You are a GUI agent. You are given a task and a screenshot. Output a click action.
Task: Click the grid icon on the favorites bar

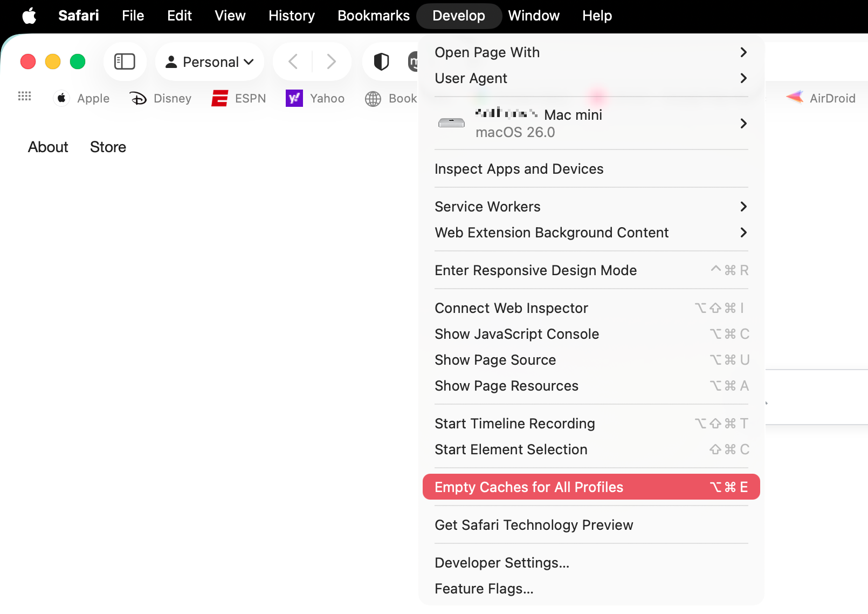(x=24, y=97)
